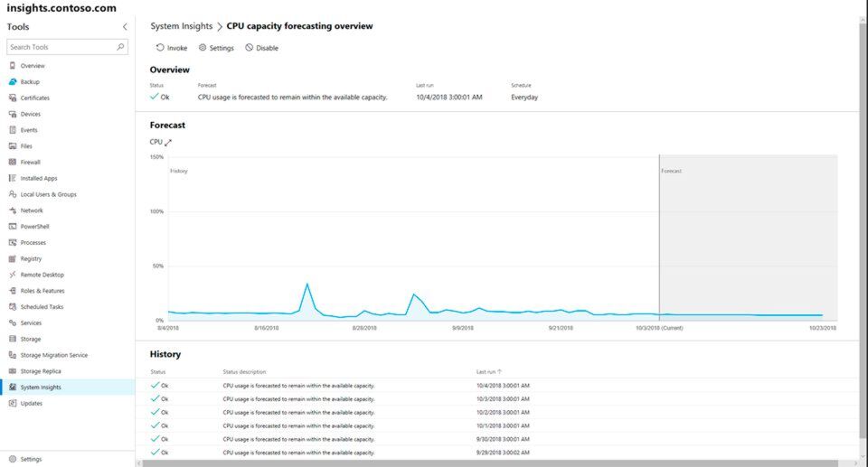Viewport: 868px width, 467px height.
Task: Click the Settings gear icon at the sidebar bottom
Action: [x=12, y=459]
